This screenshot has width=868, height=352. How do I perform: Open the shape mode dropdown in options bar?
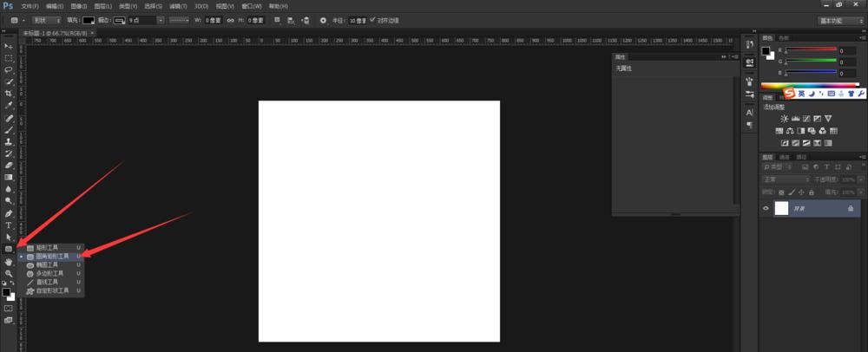(47, 21)
